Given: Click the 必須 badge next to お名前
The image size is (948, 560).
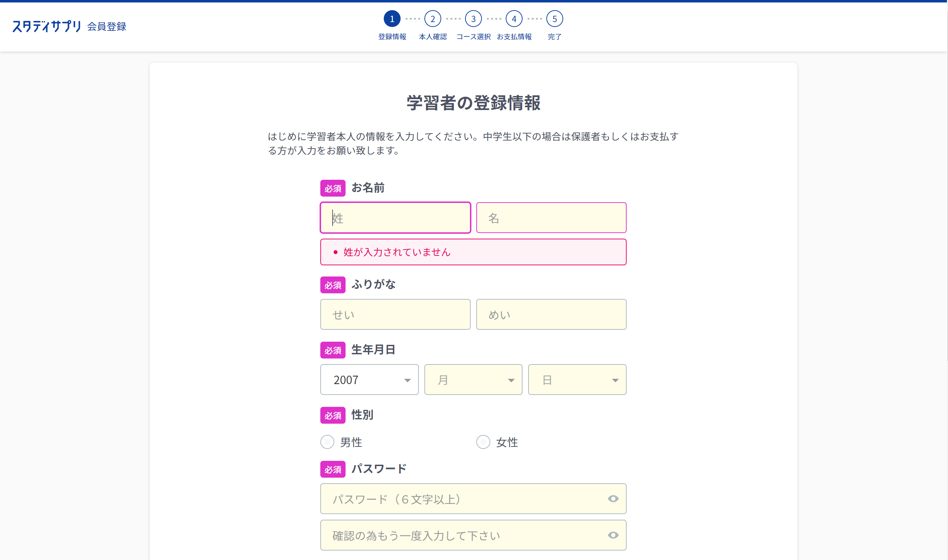Looking at the screenshot, I should click(x=333, y=188).
